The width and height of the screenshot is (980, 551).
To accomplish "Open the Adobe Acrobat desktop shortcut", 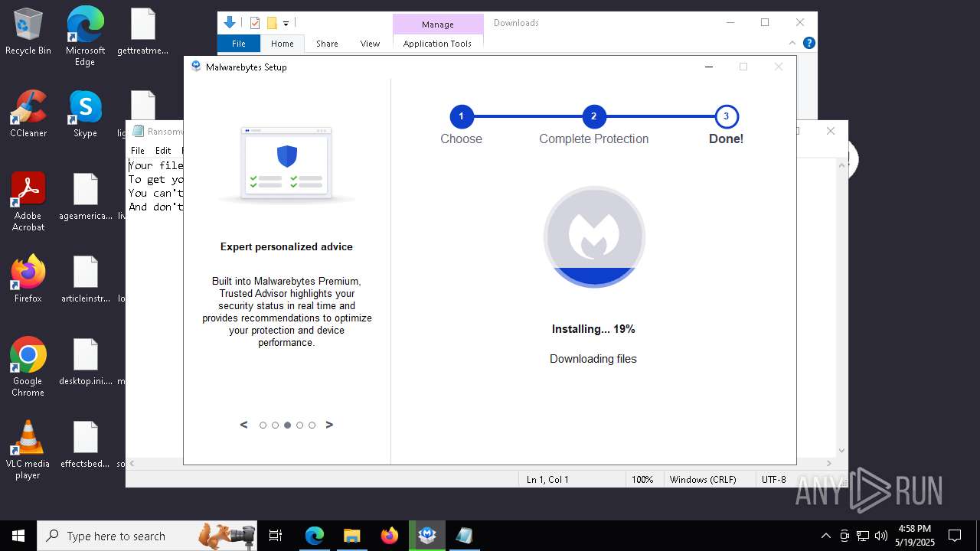I will 28,202.
